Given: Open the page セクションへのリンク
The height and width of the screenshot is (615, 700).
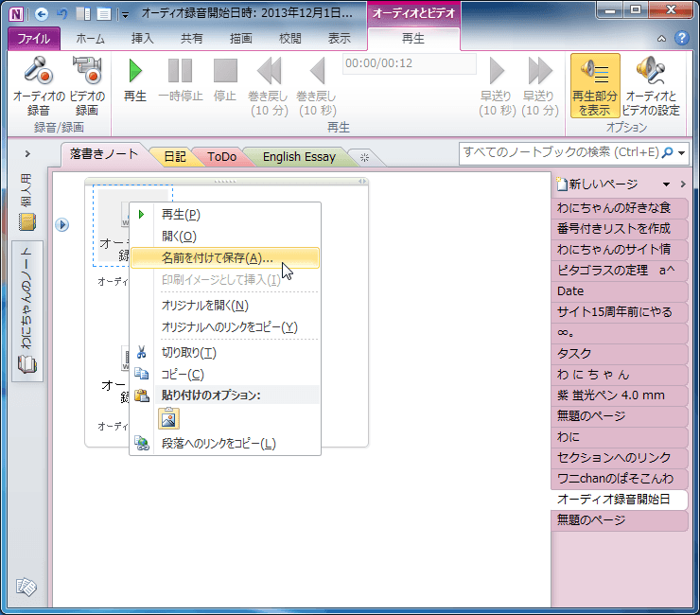Looking at the screenshot, I should tap(620, 457).
